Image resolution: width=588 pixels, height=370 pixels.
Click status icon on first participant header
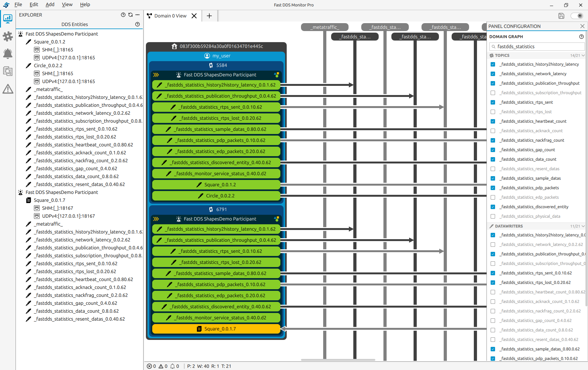277,75
